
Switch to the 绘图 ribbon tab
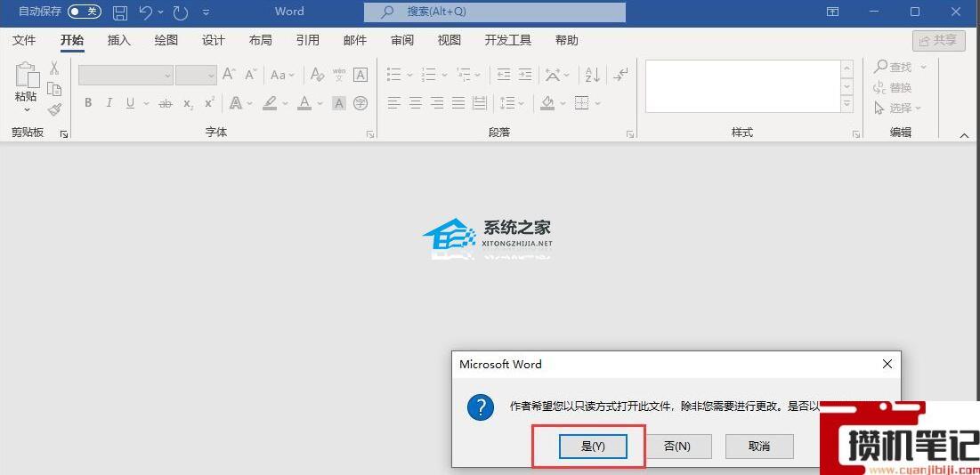click(x=166, y=41)
